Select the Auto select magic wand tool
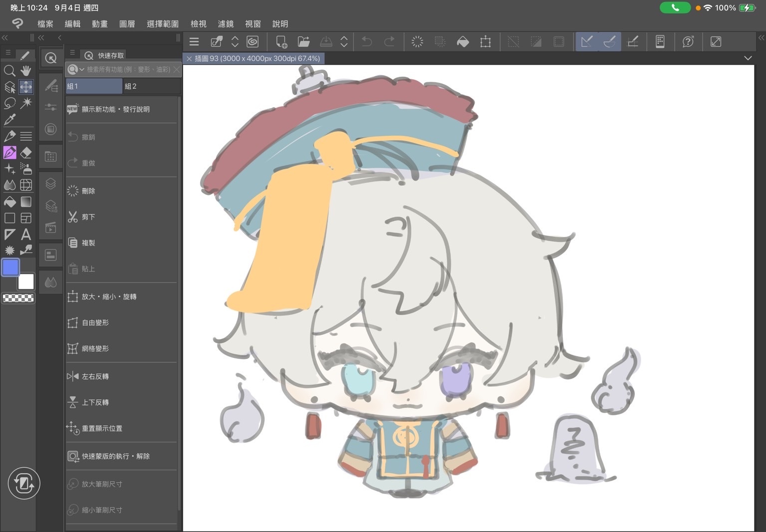The width and height of the screenshot is (766, 532). click(26, 103)
